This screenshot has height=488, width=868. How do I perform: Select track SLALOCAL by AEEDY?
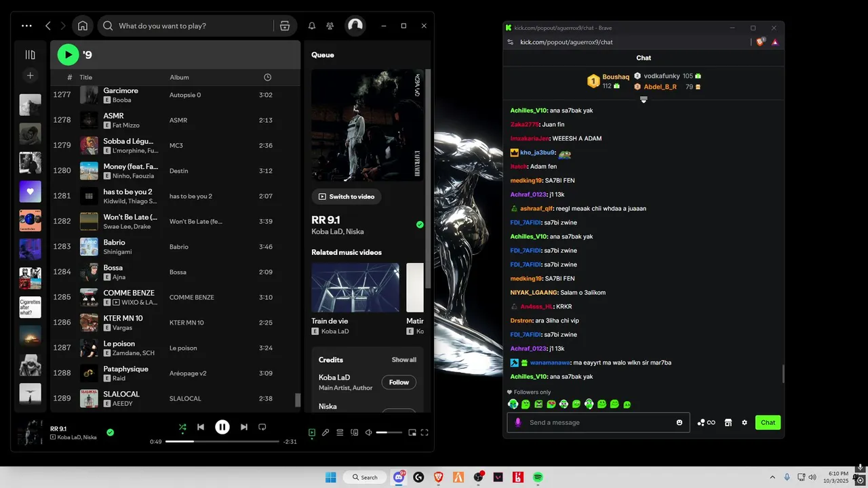click(x=175, y=399)
